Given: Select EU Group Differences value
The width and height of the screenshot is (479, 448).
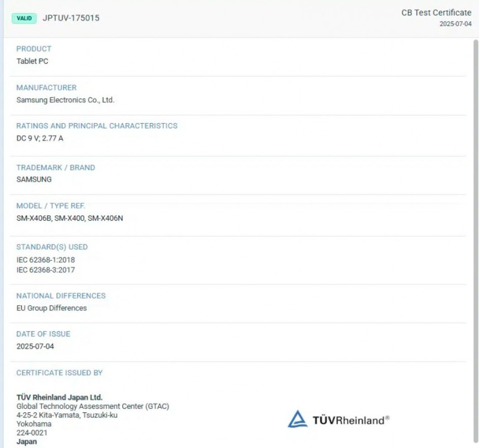Looking at the screenshot, I should click(52, 308).
